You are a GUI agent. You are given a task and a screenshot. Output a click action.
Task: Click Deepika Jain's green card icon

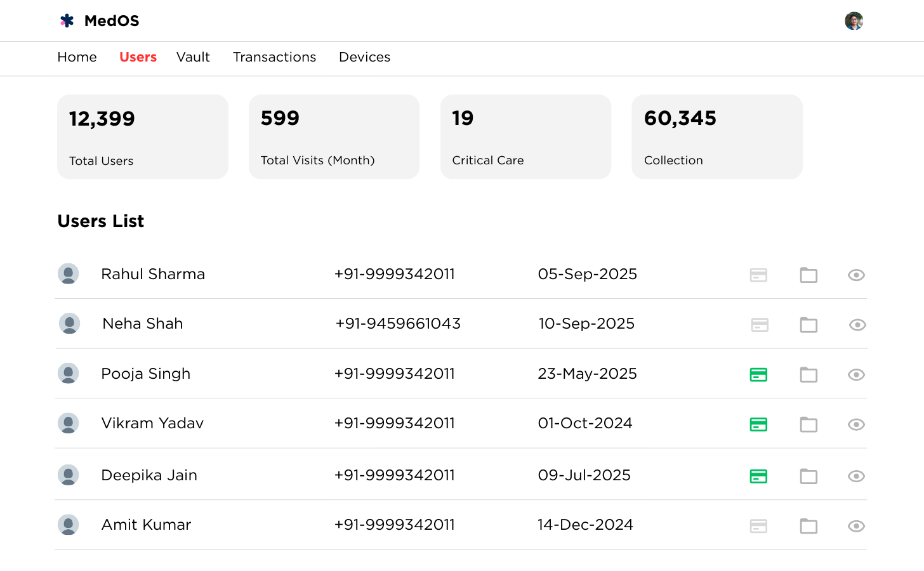pyautogui.click(x=758, y=476)
